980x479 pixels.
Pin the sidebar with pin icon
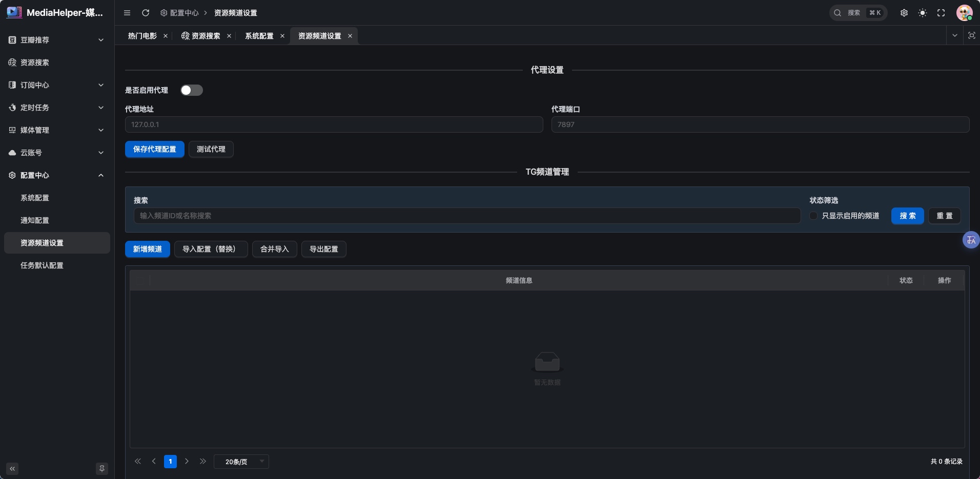coord(102,469)
